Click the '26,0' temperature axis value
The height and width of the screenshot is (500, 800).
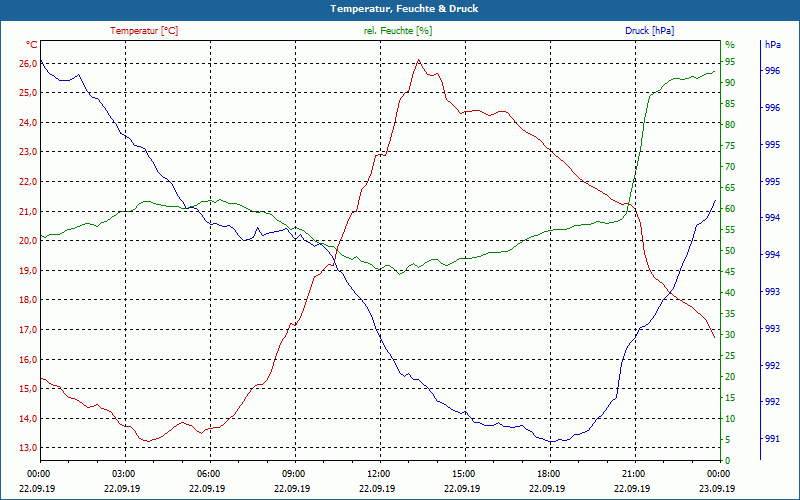click(x=28, y=64)
